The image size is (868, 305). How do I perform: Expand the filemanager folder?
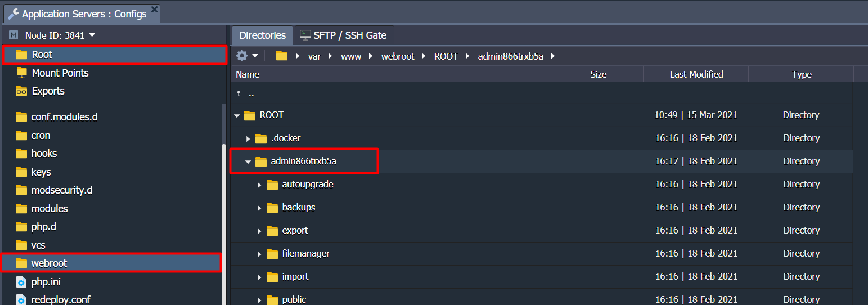259,254
